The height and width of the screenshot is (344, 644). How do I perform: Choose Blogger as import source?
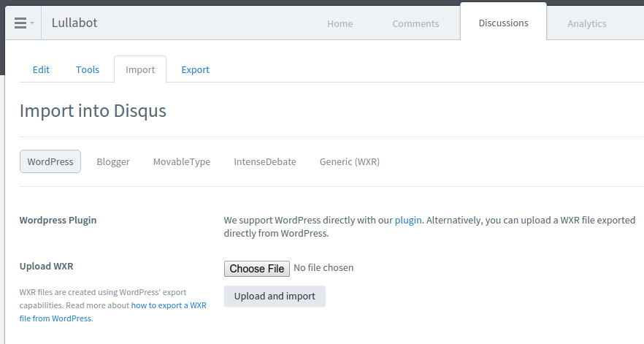point(113,161)
